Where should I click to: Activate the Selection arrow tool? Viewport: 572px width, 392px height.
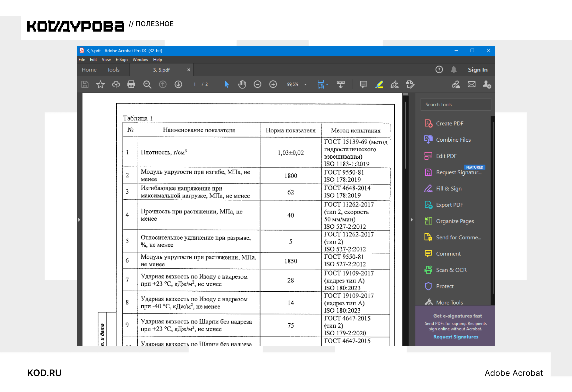(x=227, y=84)
